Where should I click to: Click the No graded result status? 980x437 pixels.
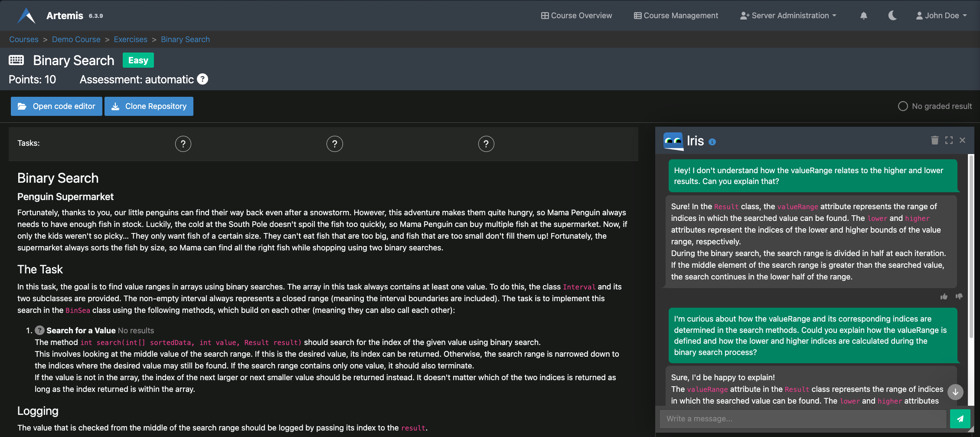pyautogui.click(x=935, y=106)
